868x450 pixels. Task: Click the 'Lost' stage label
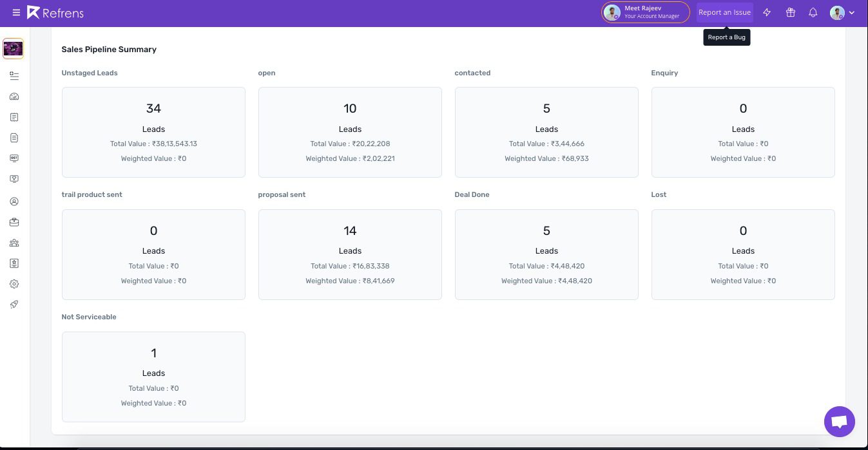pos(659,194)
